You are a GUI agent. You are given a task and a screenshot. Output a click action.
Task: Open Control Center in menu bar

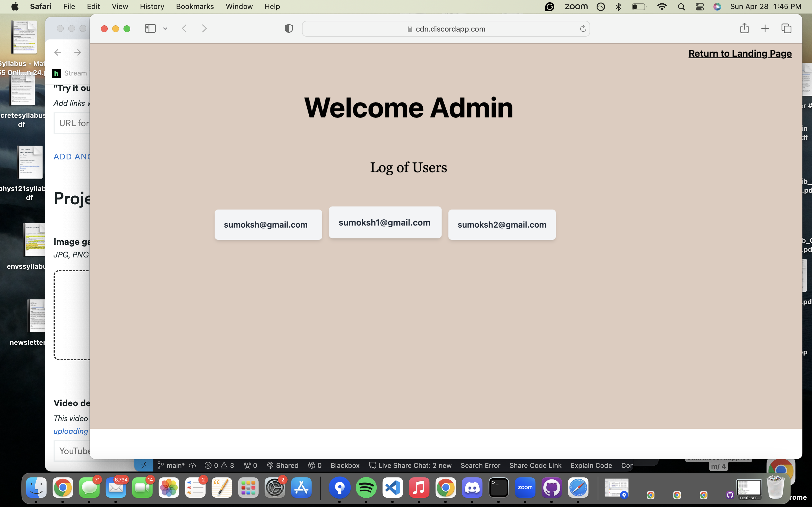click(700, 7)
